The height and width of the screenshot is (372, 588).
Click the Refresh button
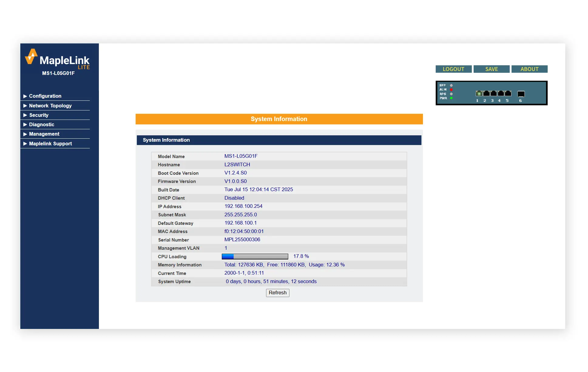point(277,293)
